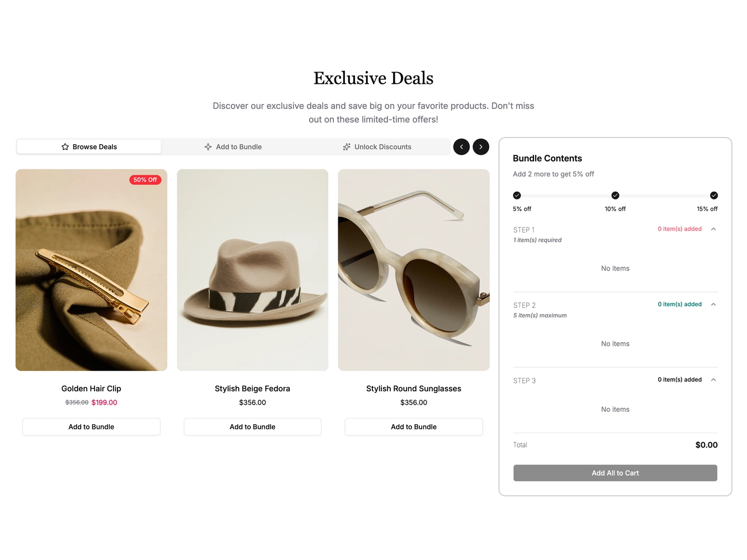The width and height of the screenshot is (747, 560).
Task: Switch to the Add to Bundle tab
Action: point(233,147)
